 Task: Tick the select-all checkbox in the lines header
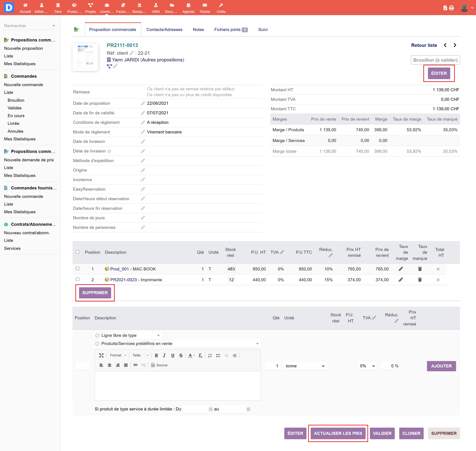pos(77,252)
